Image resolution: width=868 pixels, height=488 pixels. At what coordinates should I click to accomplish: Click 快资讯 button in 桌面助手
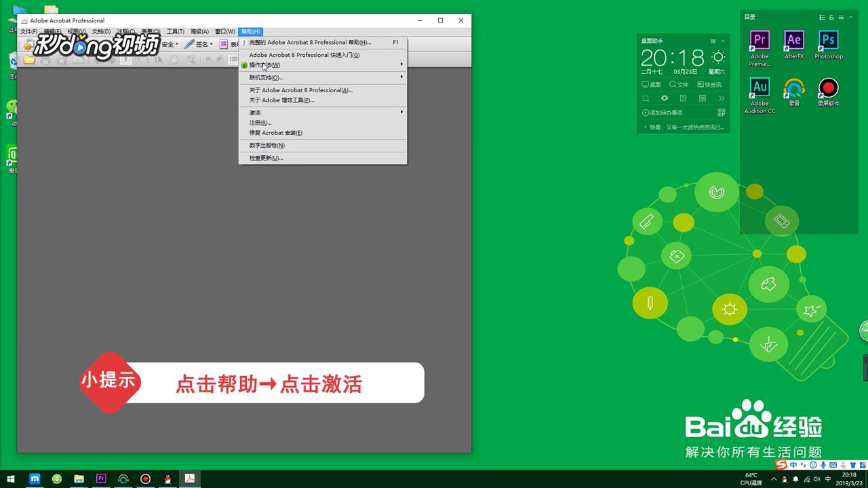coord(709,85)
